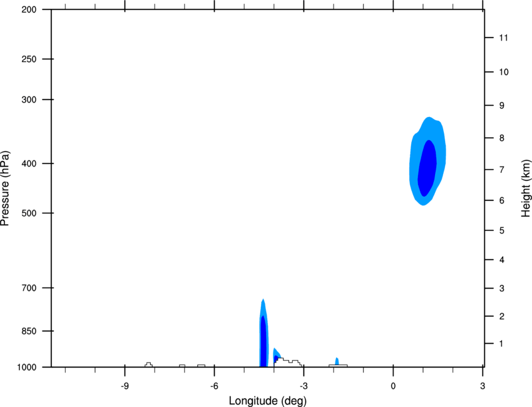Click the height label 9
The width and height of the screenshot is (532, 407).
pyautogui.click(x=501, y=106)
